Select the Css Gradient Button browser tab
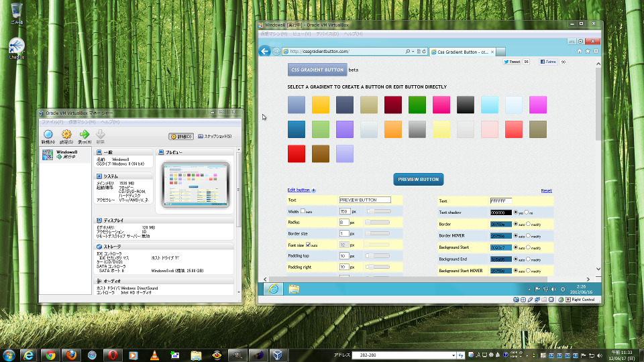The image size is (644, 362). [x=462, y=52]
